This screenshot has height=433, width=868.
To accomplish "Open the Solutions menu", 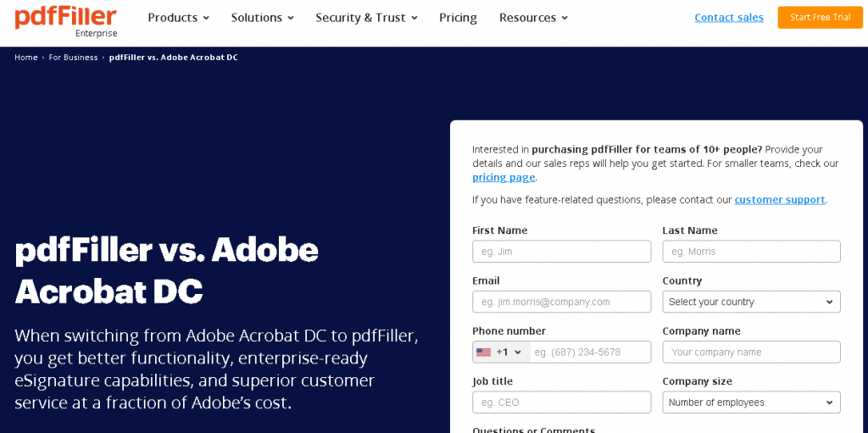I will (x=263, y=18).
